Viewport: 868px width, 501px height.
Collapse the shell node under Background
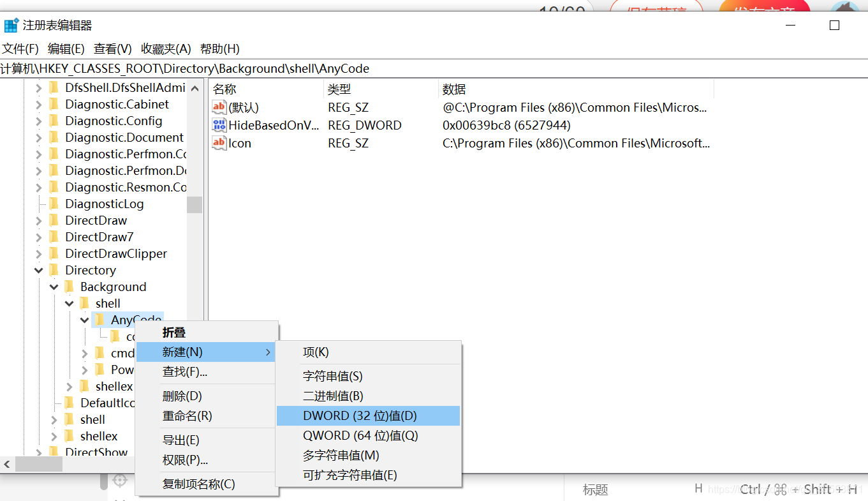(x=70, y=303)
